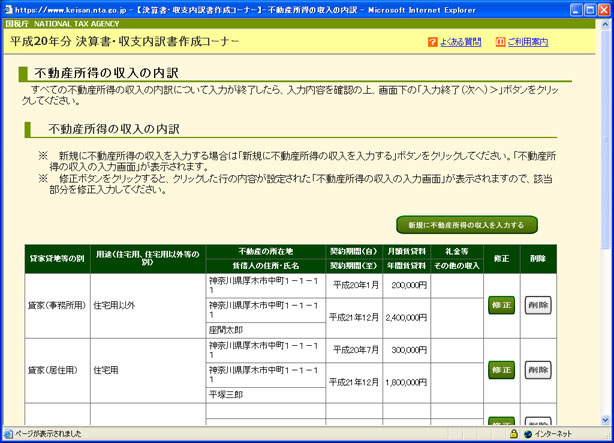Click the page icon in status bar
This screenshot has height=443, width=614.
pos(8,435)
